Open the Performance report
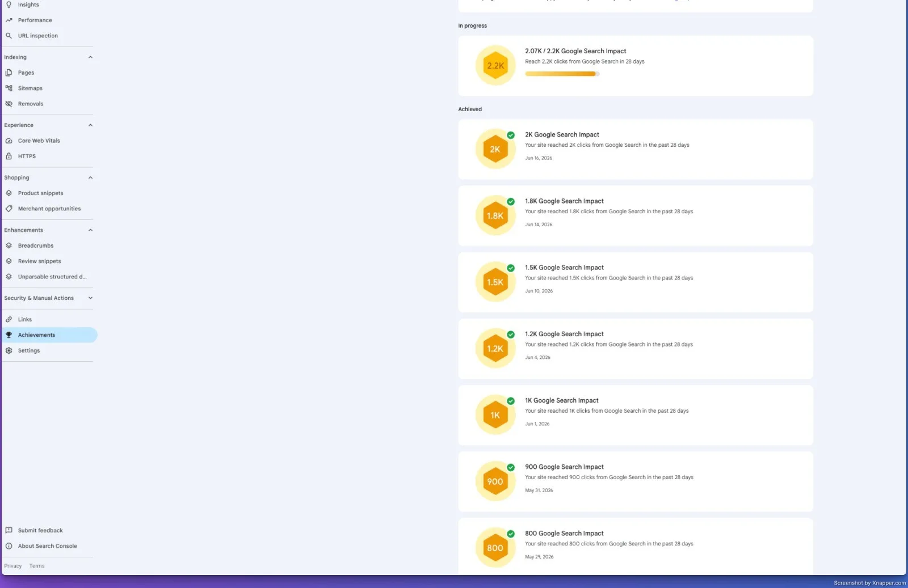 pyautogui.click(x=35, y=20)
